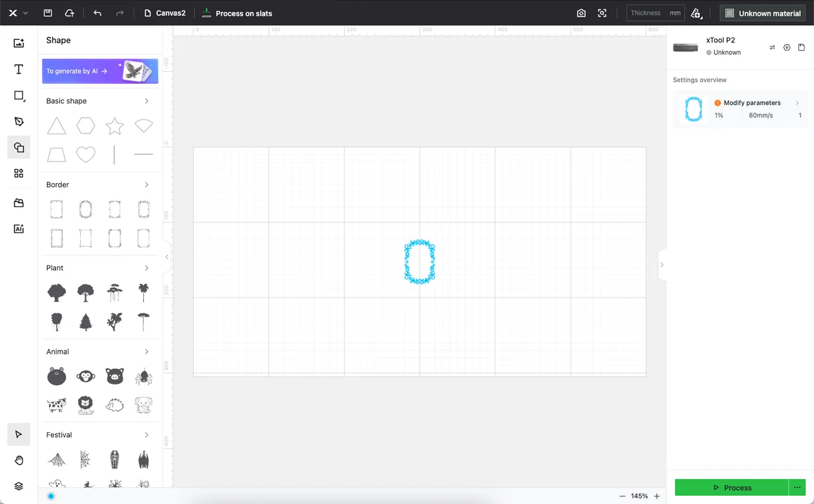Screen dimensions: 814x504
Task: Open Unknown material selector
Action: coord(763,13)
